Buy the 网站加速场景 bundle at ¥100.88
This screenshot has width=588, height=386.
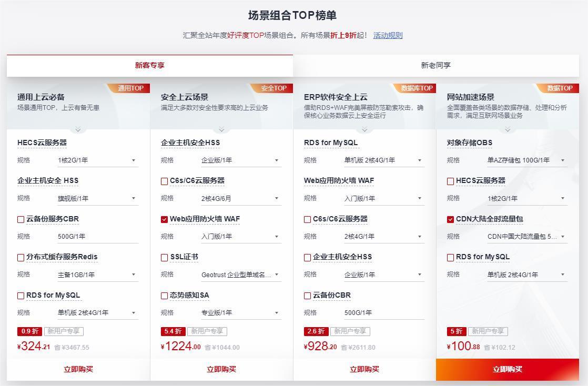[508, 370]
